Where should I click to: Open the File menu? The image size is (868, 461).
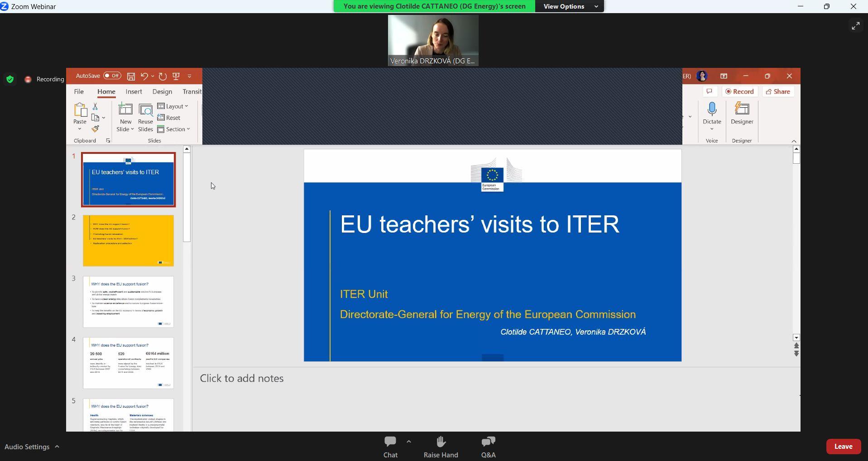[x=79, y=92]
